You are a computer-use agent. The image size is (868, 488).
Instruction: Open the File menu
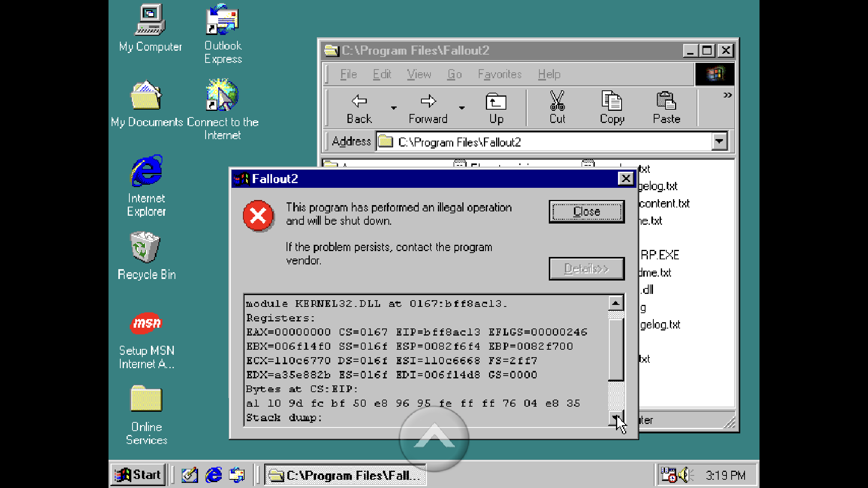348,74
